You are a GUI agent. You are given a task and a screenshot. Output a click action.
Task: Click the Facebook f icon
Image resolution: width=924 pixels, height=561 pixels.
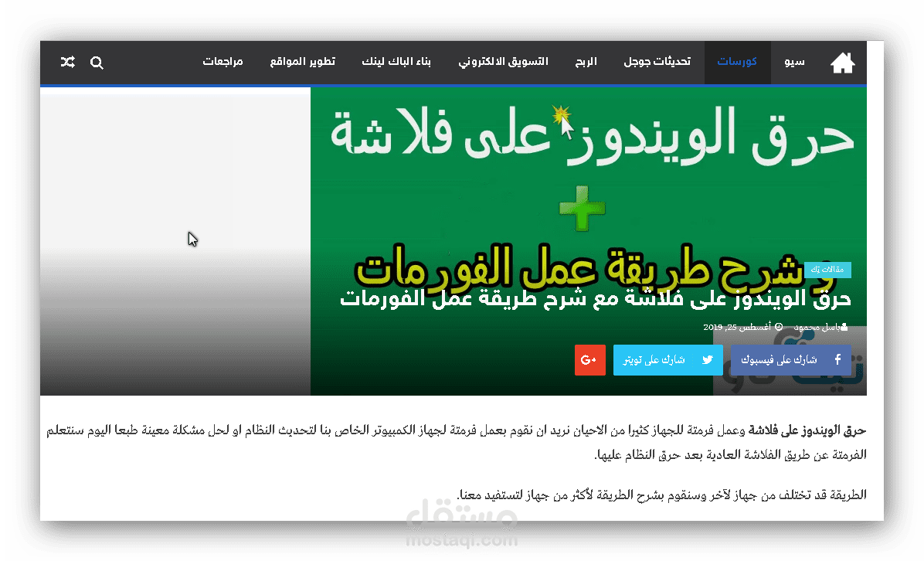tap(837, 359)
